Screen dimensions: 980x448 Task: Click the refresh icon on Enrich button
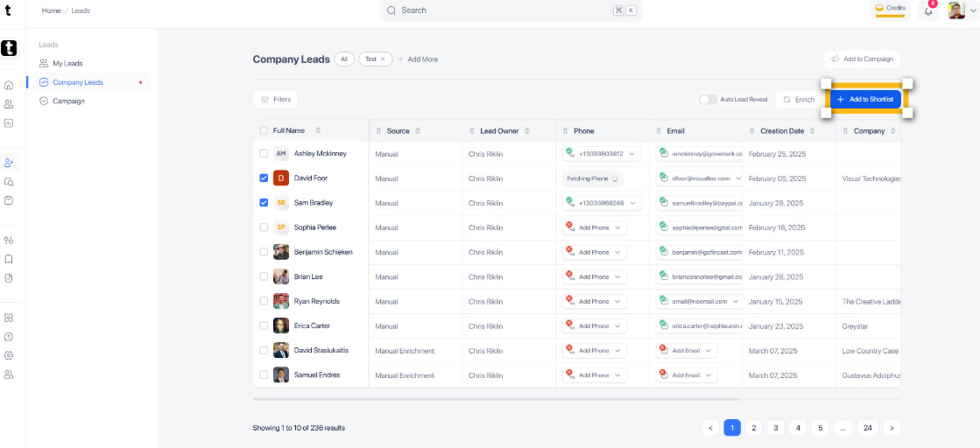click(x=787, y=100)
